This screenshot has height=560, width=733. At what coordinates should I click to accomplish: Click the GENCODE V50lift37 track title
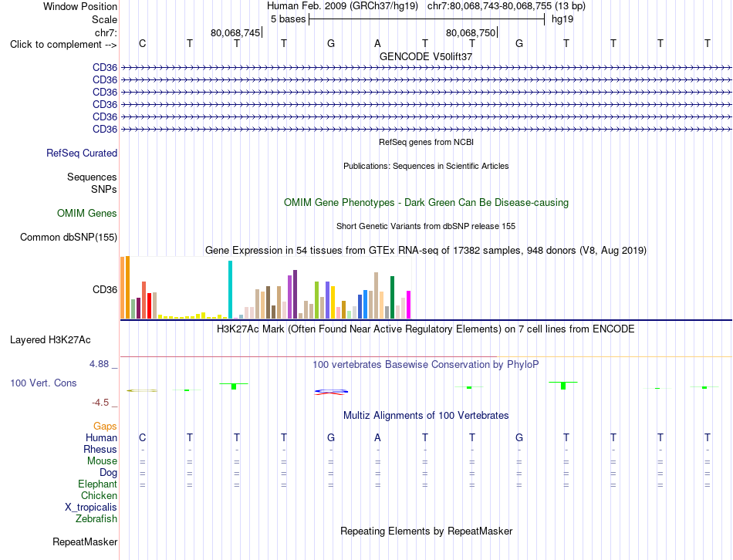point(426,56)
